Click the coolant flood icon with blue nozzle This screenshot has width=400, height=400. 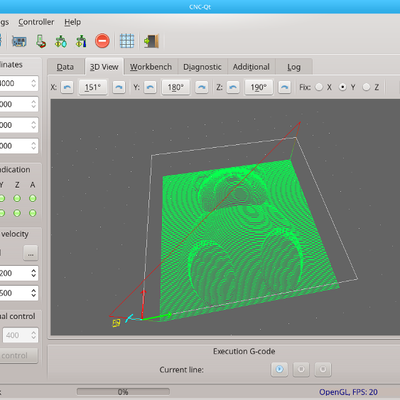pos(81,41)
